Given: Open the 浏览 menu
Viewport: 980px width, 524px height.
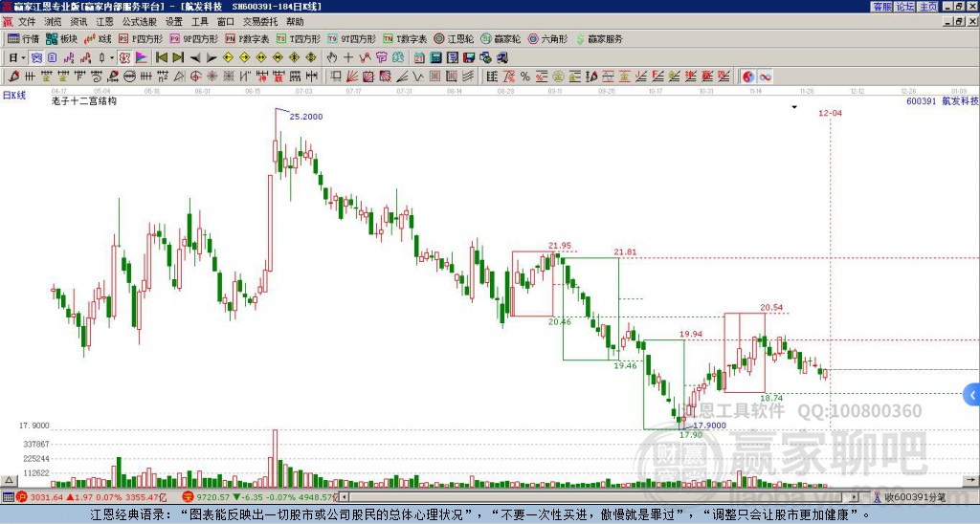Looking at the screenshot, I should point(54,22).
